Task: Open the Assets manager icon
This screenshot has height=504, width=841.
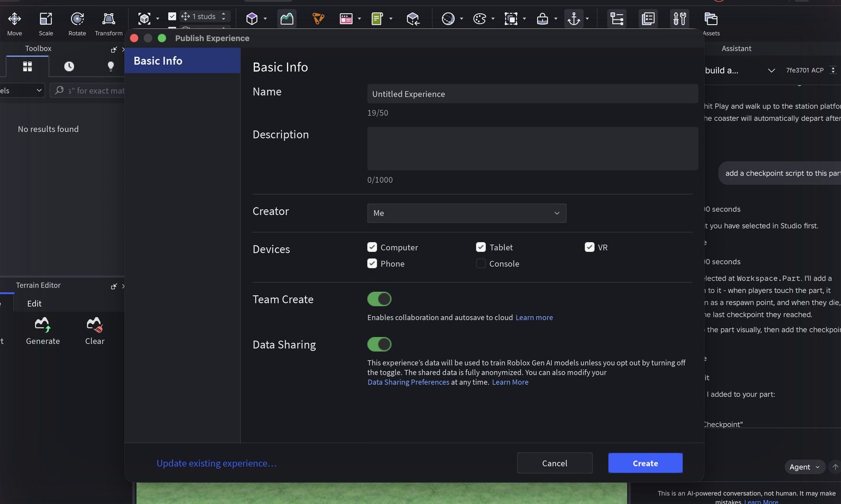Action: (711, 24)
